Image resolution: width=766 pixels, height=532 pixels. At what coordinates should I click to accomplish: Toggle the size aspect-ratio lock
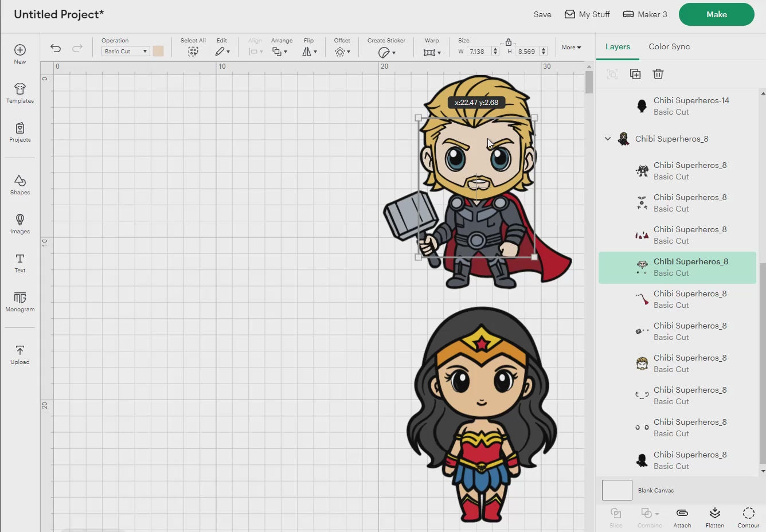tap(509, 42)
